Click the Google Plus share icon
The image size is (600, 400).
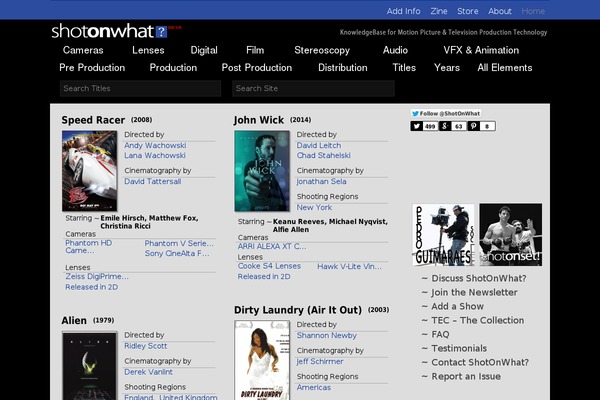point(445,126)
